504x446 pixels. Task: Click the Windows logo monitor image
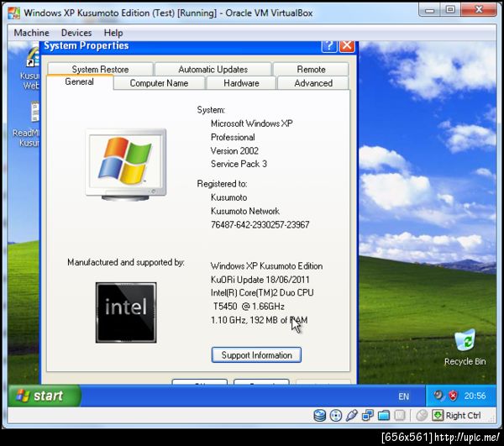coord(126,165)
